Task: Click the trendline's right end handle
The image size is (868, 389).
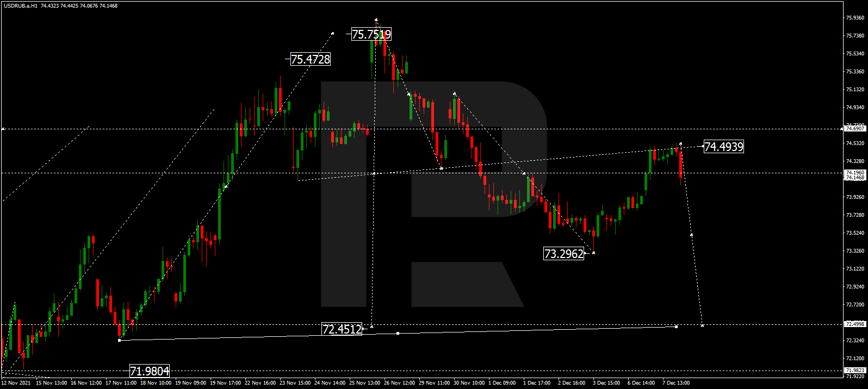Action: [676, 327]
